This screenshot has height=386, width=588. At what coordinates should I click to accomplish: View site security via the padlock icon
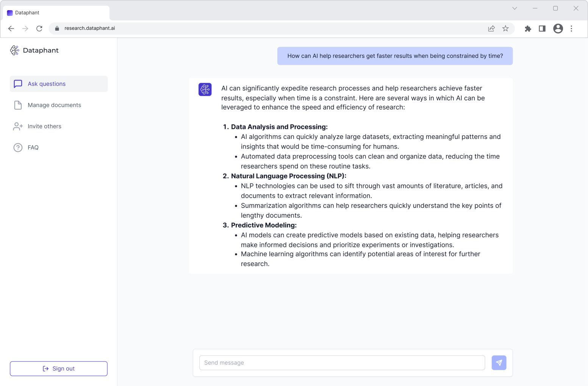point(56,28)
